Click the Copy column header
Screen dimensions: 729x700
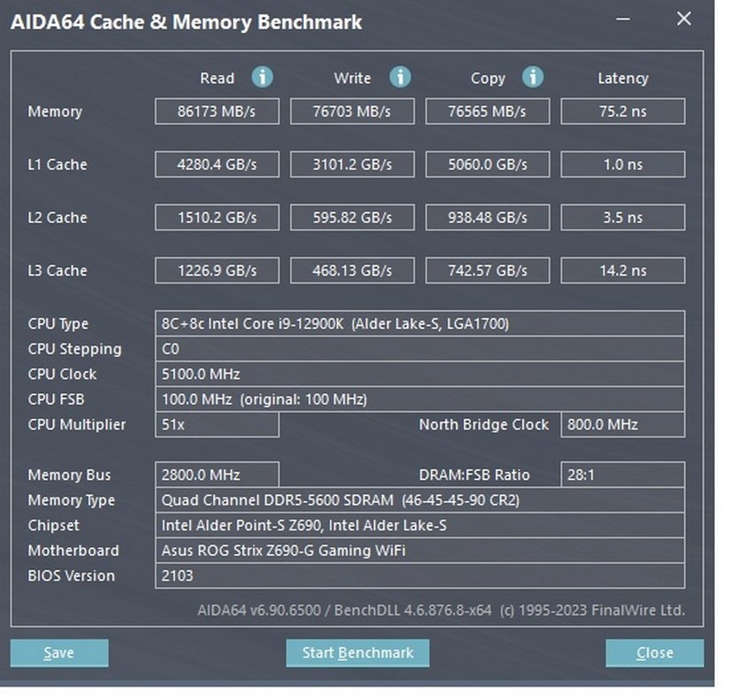click(x=488, y=79)
